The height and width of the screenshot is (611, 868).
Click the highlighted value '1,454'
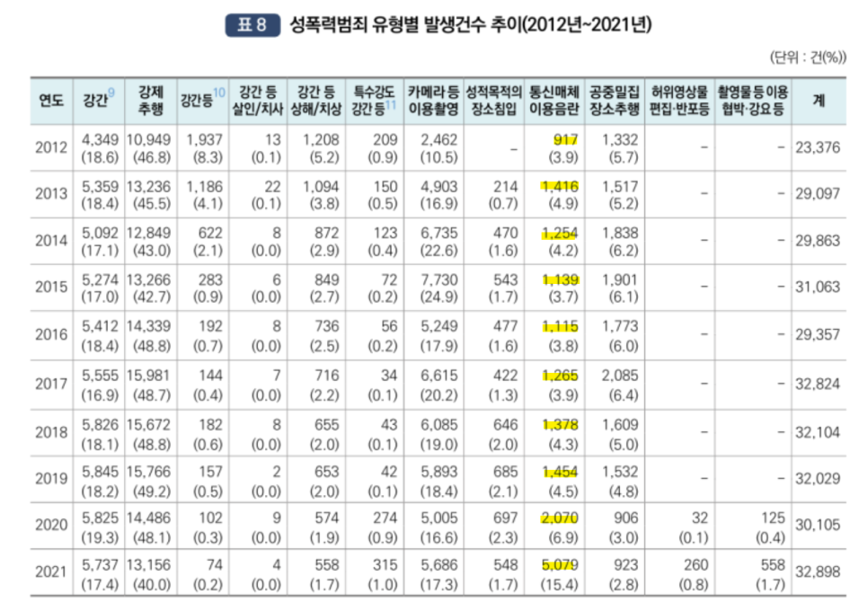pos(560,472)
